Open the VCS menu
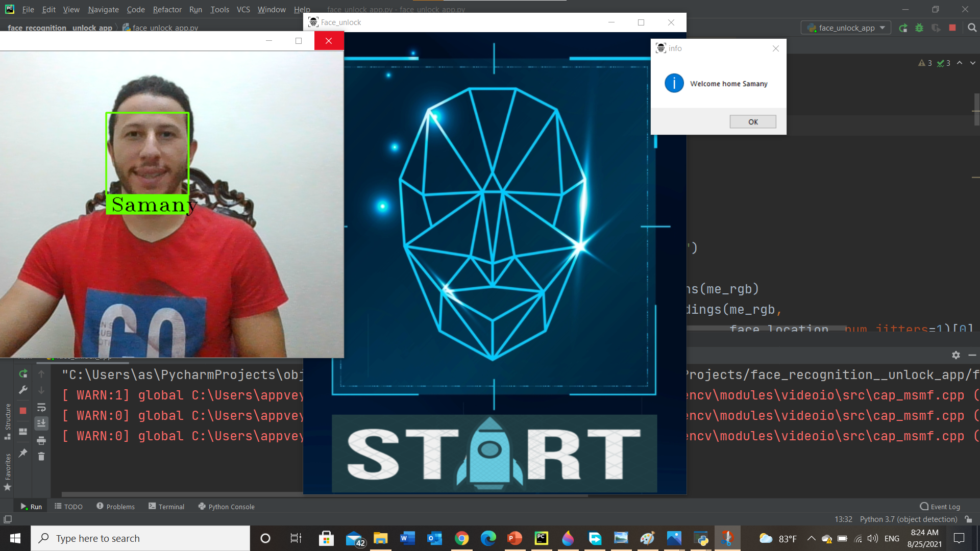Viewport: 980px width, 551px height. pos(243,9)
